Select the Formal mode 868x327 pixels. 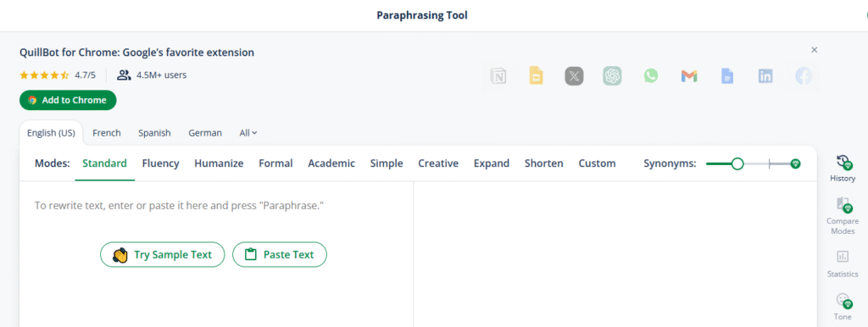click(275, 163)
